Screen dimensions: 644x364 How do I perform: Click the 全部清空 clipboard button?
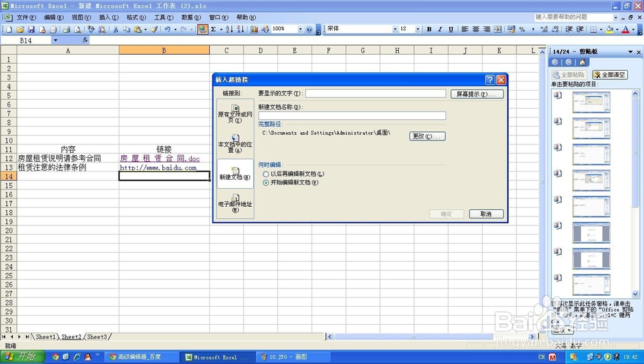click(610, 75)
